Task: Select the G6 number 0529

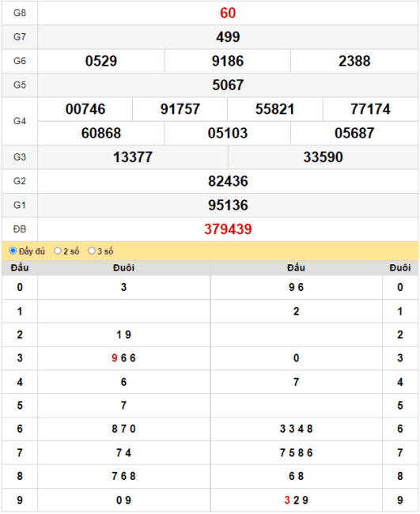Action: pos(101,61)
